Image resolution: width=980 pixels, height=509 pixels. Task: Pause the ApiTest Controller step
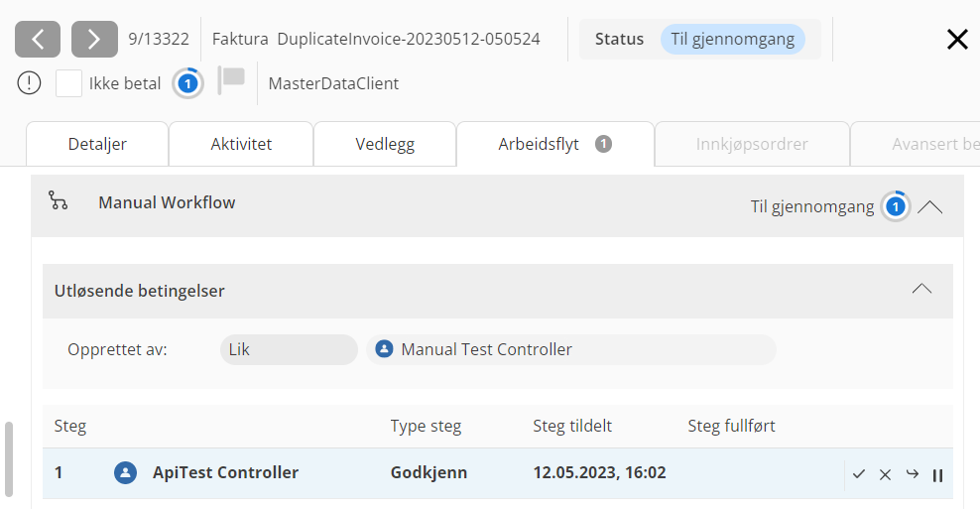click(937, 474)
